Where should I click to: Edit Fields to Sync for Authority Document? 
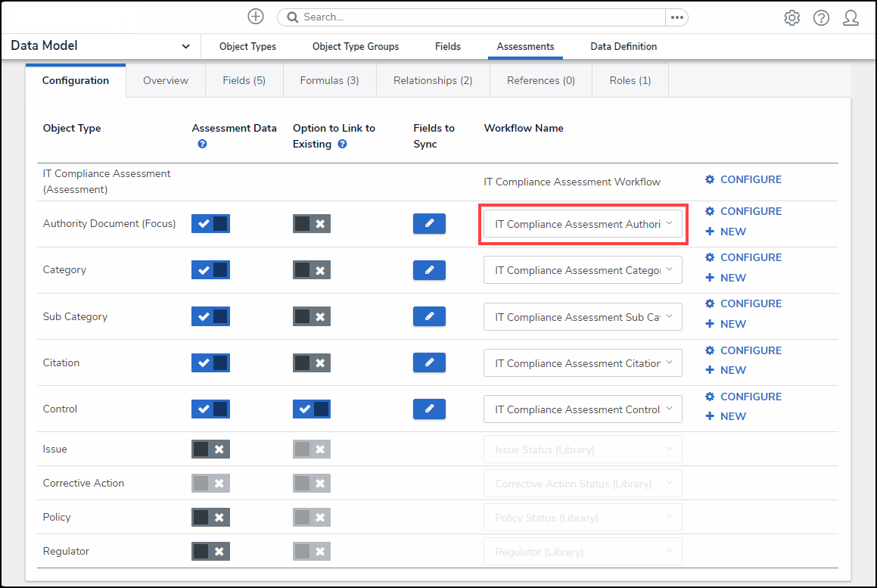coord(429,223)
